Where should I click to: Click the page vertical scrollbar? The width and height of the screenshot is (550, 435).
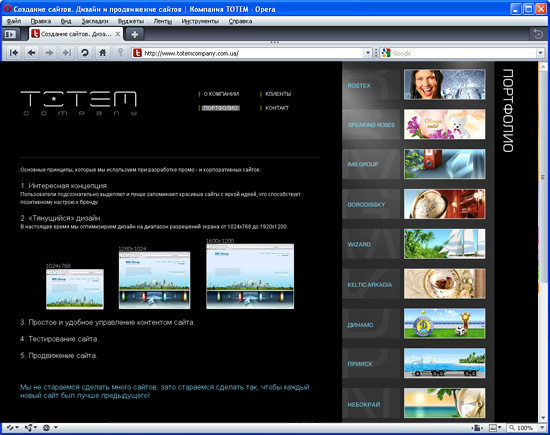pyautogui.click(x=543, y=242)
